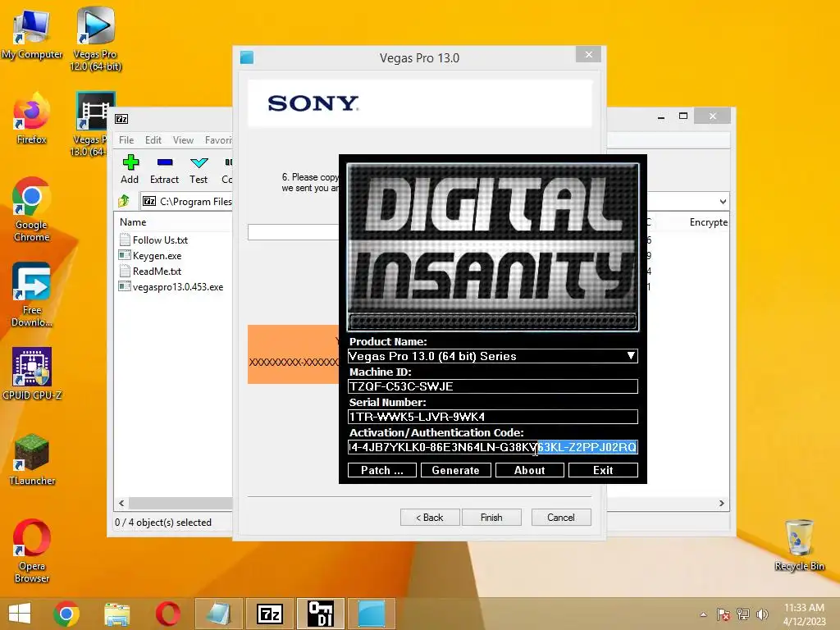Open the taskbar clock showing 11:33 AM
Image resolution: width=840 pixels, height=630 pixels.
click(804, 614)
